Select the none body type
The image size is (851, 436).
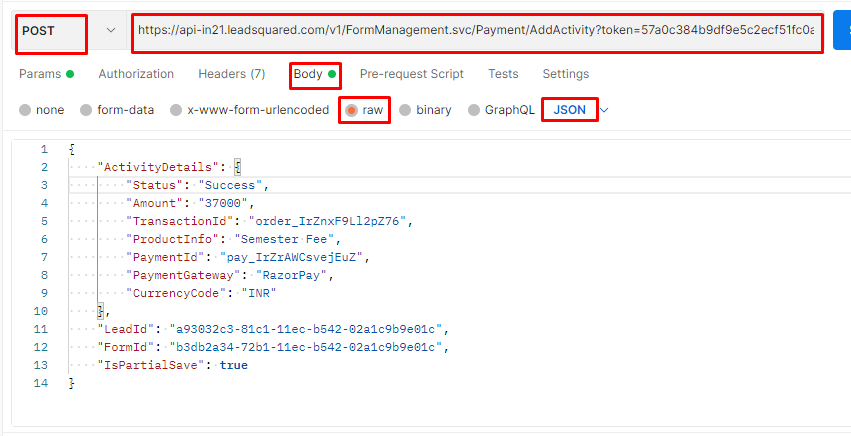[x=42, y=110]
